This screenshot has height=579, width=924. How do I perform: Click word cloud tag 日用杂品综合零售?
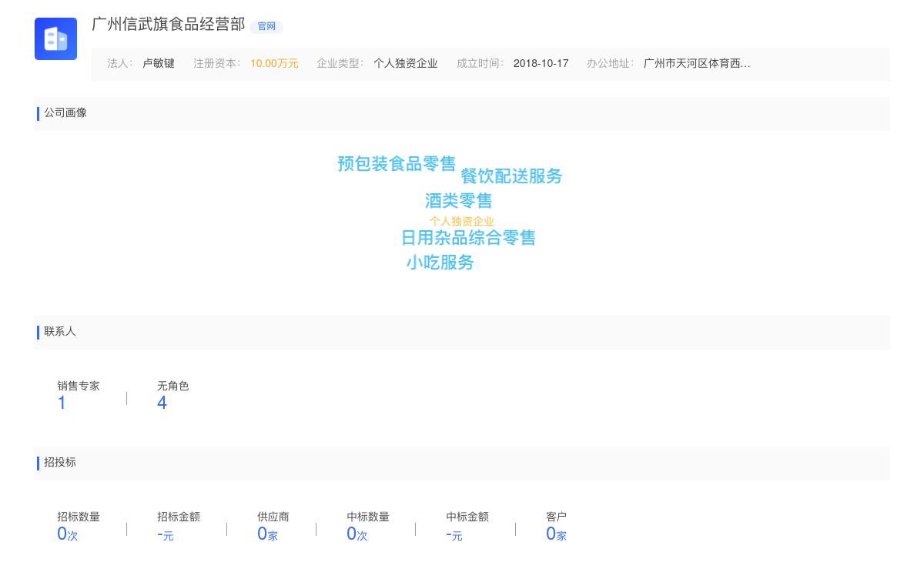(x=468, y=237)
